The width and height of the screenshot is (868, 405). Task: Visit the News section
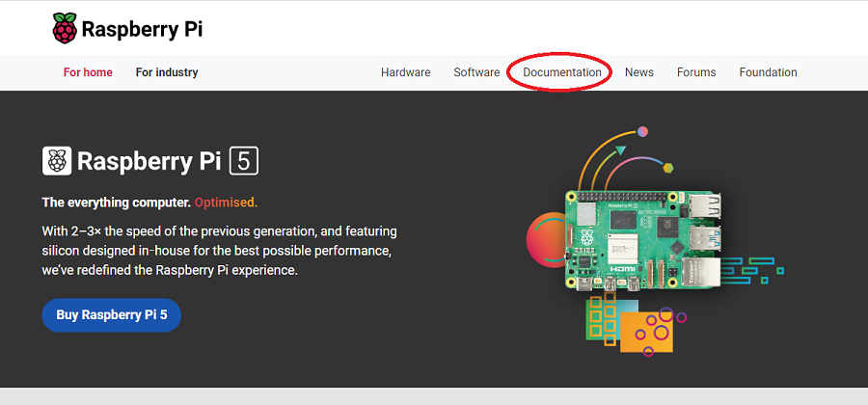tap(638, 72)
